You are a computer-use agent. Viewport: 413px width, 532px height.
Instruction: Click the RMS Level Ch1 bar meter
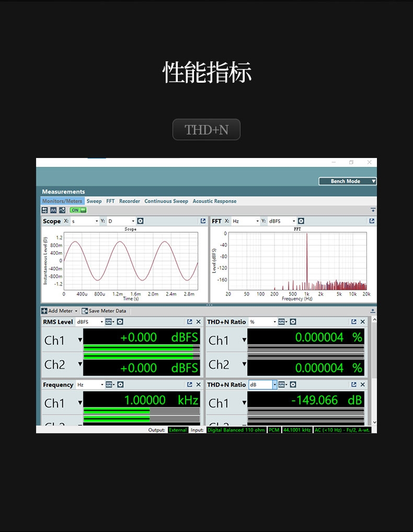pyautogui.click(x=141, y=348)
